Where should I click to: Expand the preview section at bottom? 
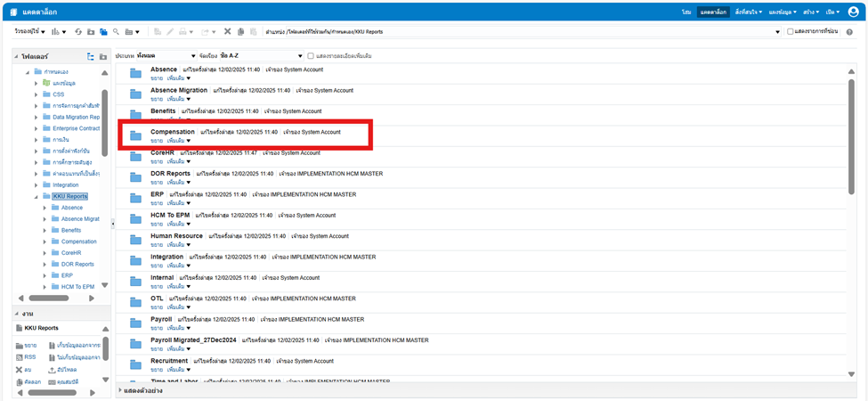tap(120, 389)
